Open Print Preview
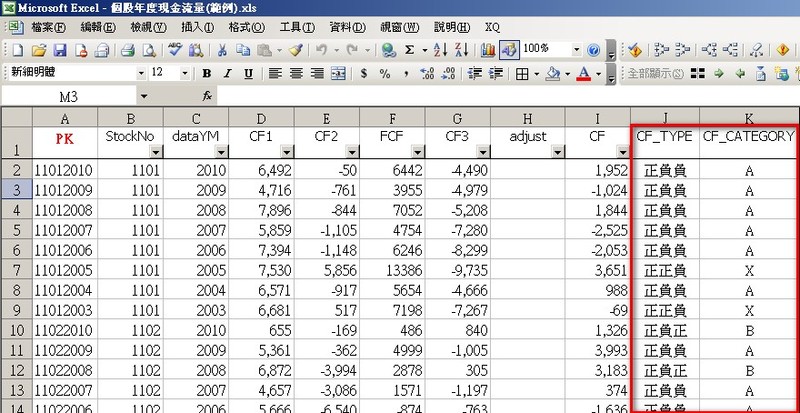 tap(148, 50)
